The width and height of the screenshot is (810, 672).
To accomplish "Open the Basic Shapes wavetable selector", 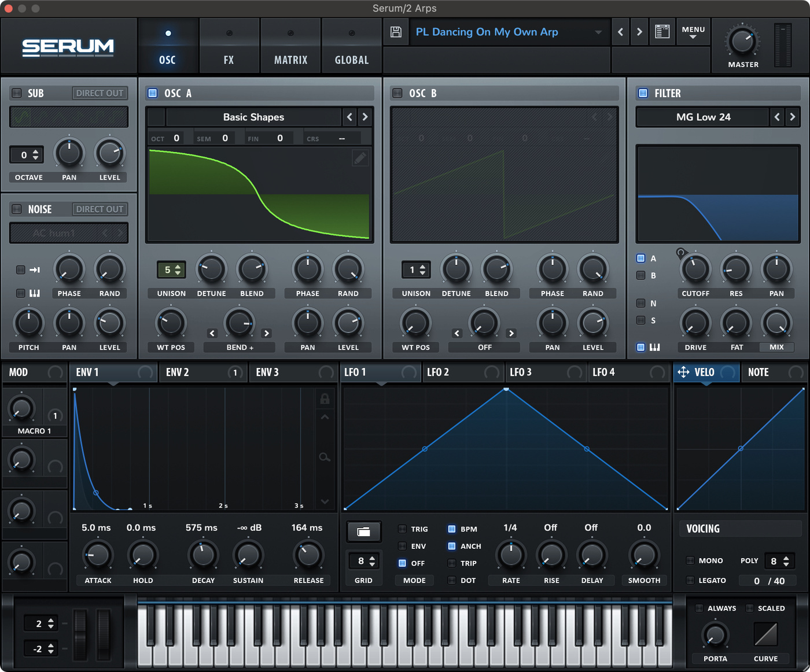I will (253, 117).
